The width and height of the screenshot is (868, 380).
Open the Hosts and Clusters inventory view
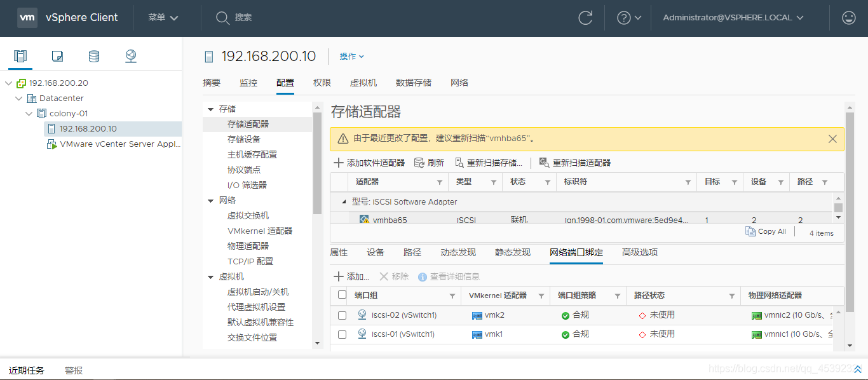click(20, 57)
